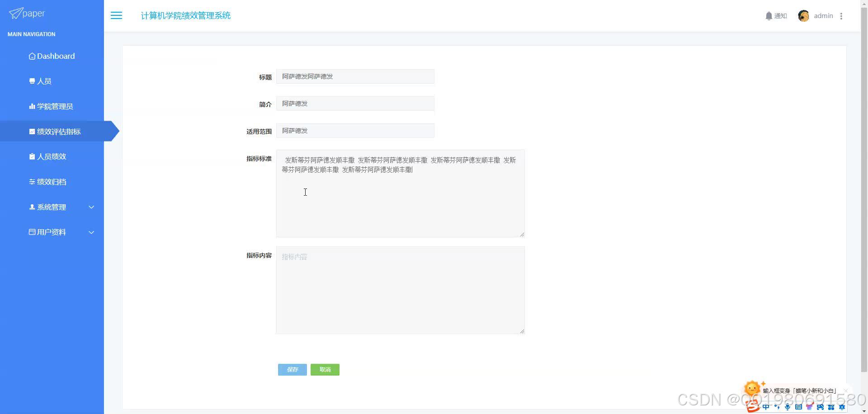The height and width of the screenshot is (414, 868).
Task: Click the scrollbar down arrow
Action: click(x=864, y=411)
